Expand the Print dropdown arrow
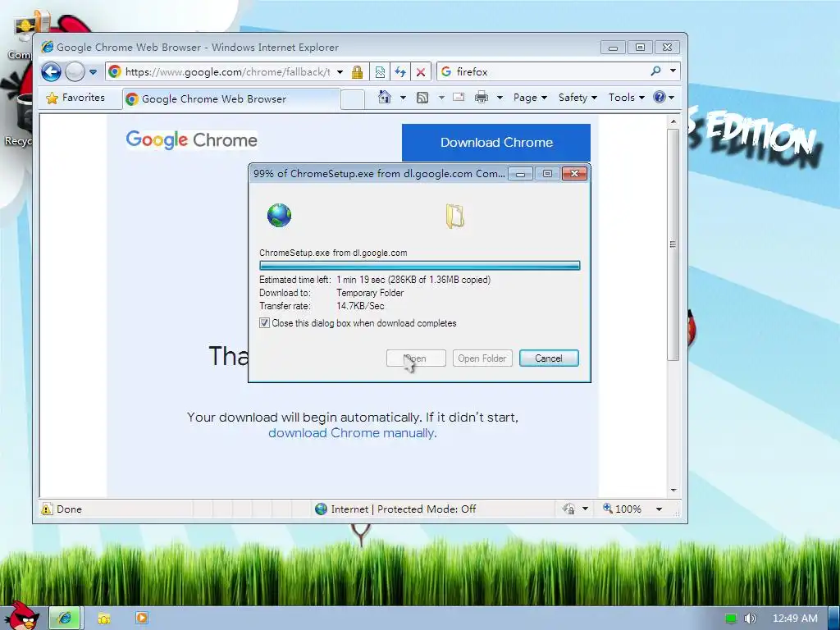 coord(500,98)
